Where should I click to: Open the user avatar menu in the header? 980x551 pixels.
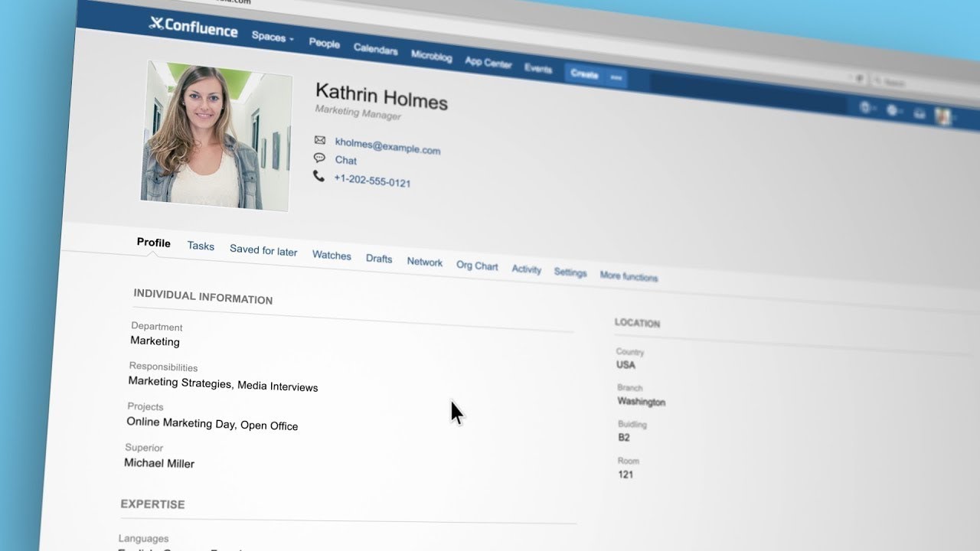tap(943, 116)
